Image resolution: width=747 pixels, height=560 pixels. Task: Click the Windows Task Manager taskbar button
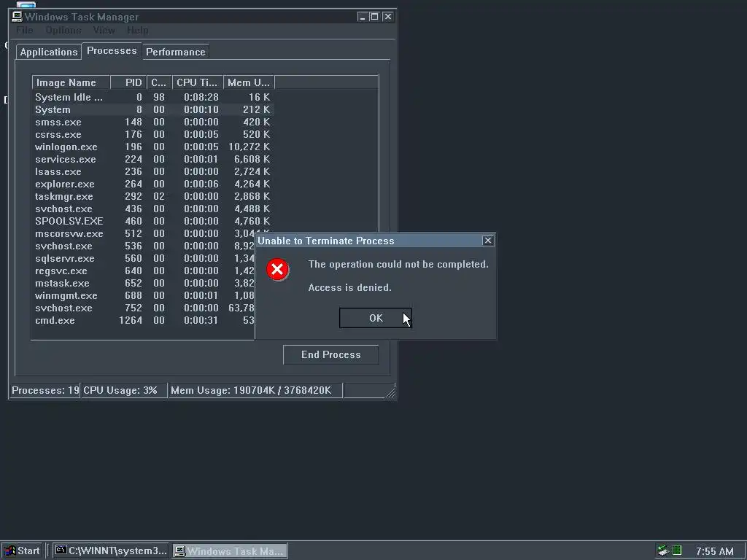(230, 551)
